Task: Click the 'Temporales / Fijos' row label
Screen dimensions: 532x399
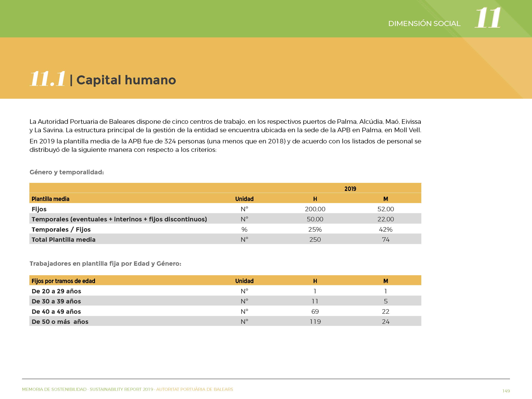Action: click(x=61, y=229)
